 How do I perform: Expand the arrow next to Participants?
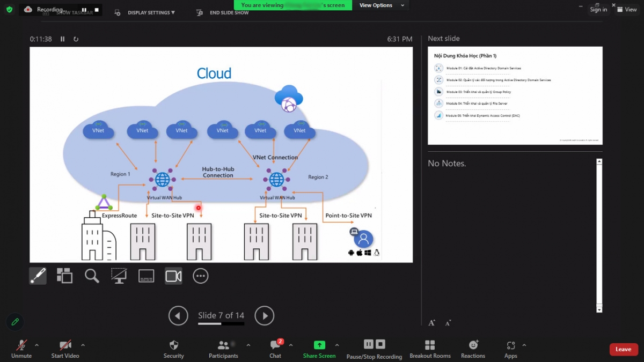(248, 345)
